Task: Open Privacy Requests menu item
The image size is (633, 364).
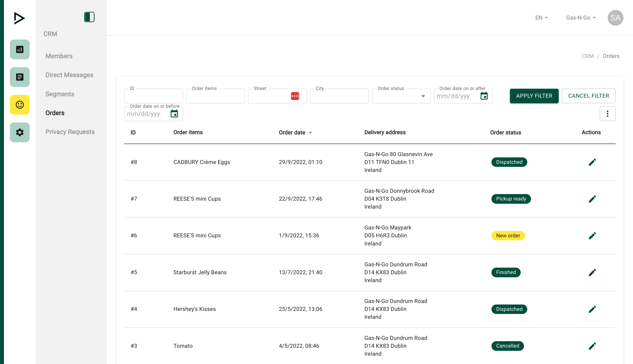Action: pyautogui.click(x=70, y=132)
